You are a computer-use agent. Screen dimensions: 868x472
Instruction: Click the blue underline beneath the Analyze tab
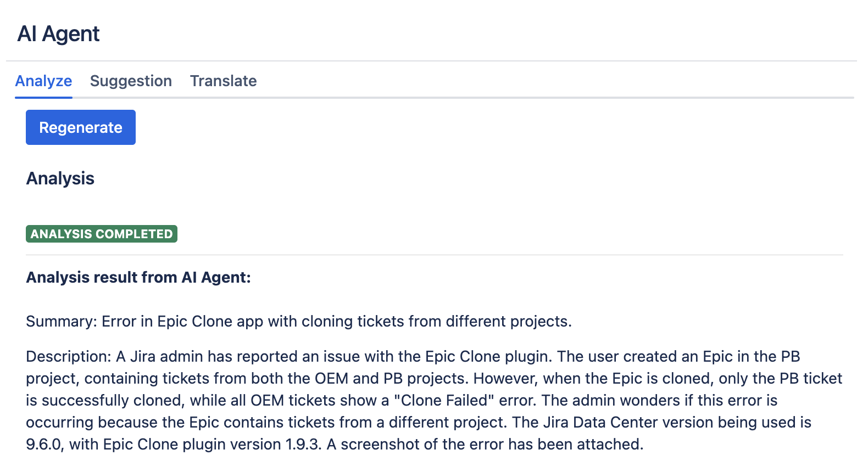[43, 98]
